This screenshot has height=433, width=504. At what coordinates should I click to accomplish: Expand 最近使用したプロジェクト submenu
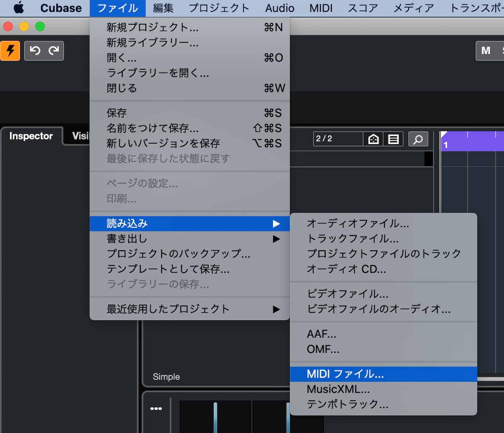[189, 309]
